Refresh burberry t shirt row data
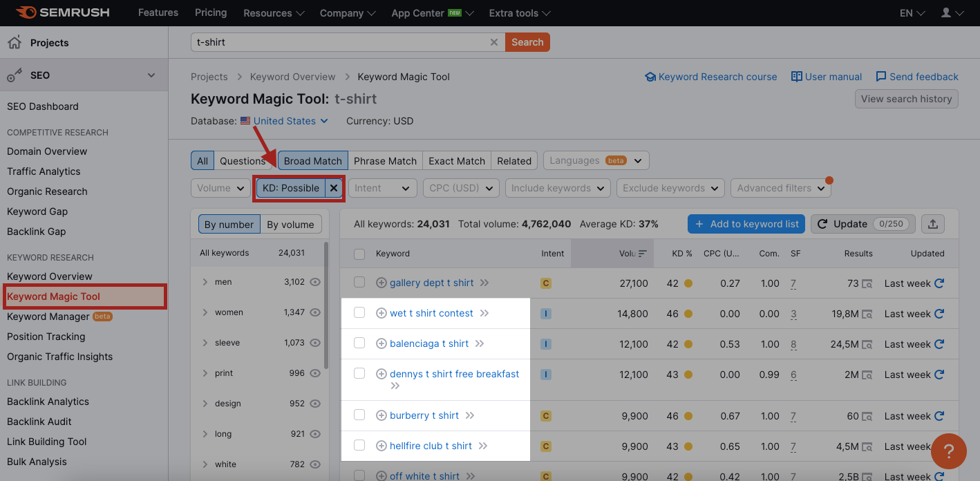980x481 pixels. coord(939,416)
